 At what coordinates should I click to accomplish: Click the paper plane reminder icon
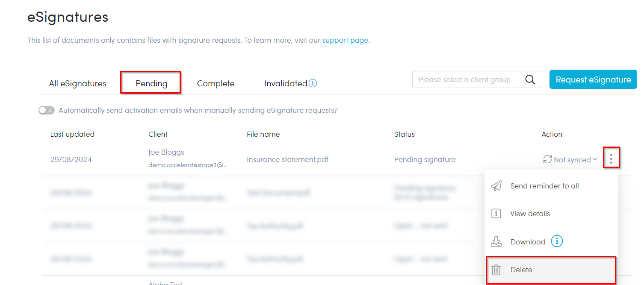[496, 186]
